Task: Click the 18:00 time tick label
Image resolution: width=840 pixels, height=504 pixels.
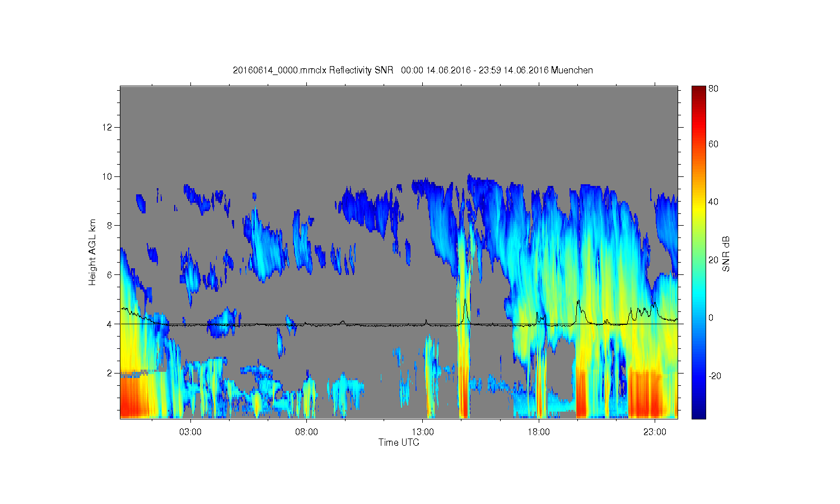Action: (x=539, y=432)
